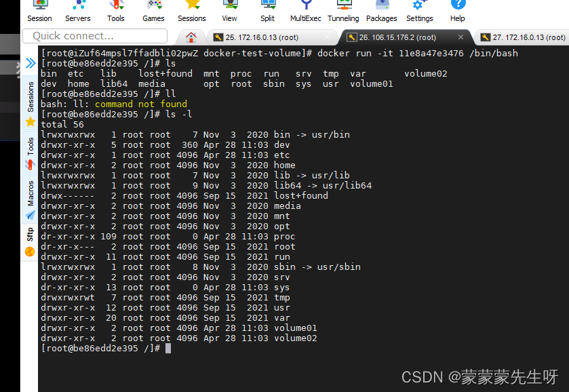
Task: Click the 'total 56' line
Action: click(62, 125)
